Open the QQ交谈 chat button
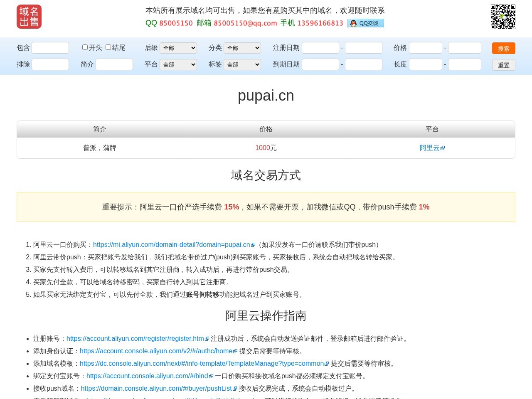Image resolution: width=532 pixels, height=399 pixels. tap(366, 23)
